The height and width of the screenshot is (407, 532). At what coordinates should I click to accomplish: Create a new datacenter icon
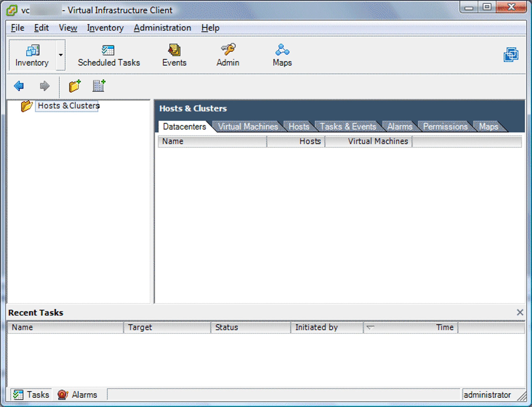(99, 86)
